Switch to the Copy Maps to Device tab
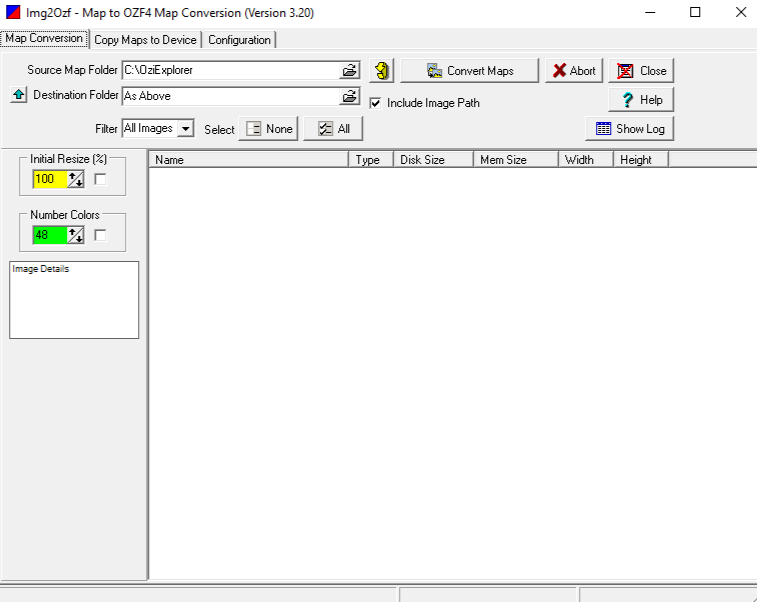 click(145, 40)
